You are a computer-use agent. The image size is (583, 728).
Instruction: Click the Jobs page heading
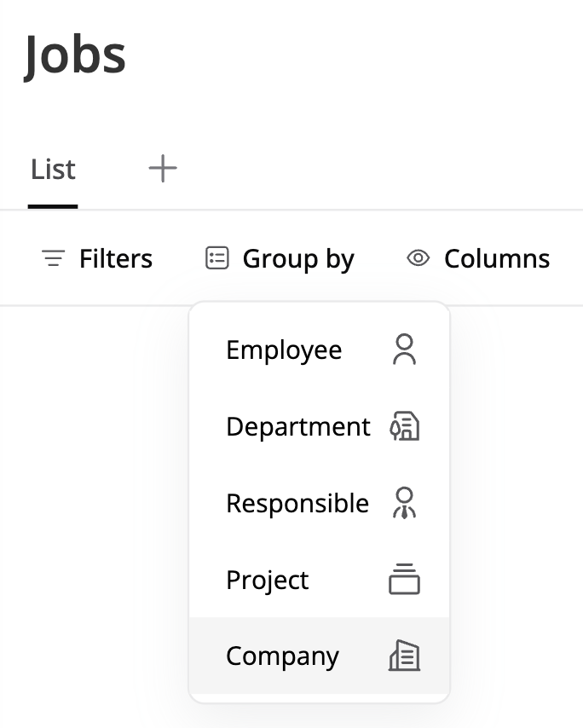point(75,55)
